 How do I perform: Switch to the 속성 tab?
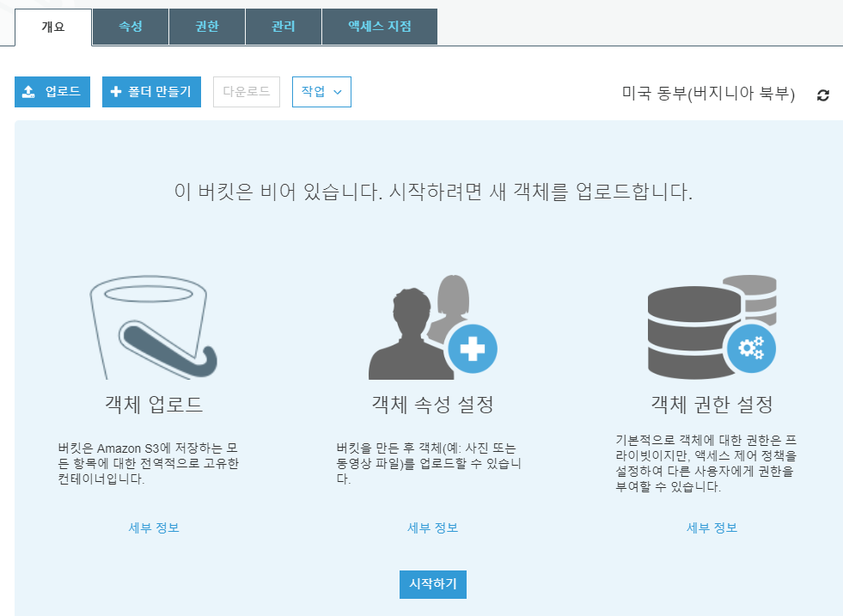(x=131, y=27)
